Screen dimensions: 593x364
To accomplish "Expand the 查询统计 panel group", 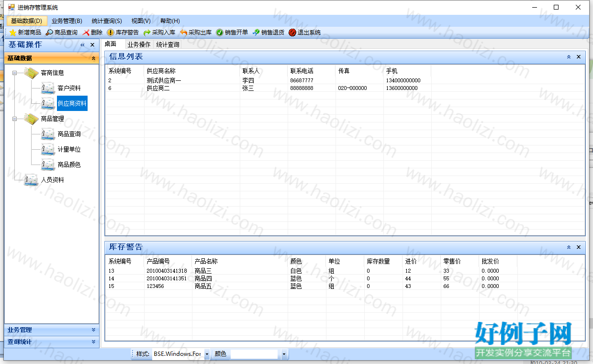I will [93, 342].
